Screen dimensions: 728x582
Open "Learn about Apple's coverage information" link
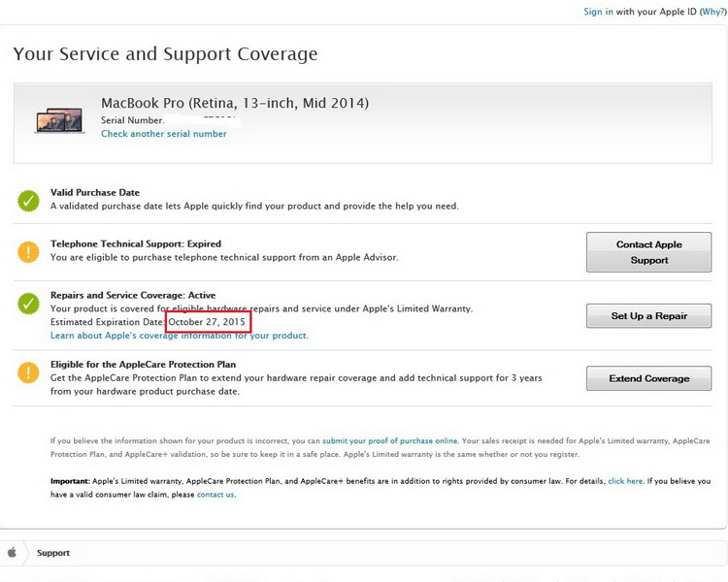tap(180, 336)
